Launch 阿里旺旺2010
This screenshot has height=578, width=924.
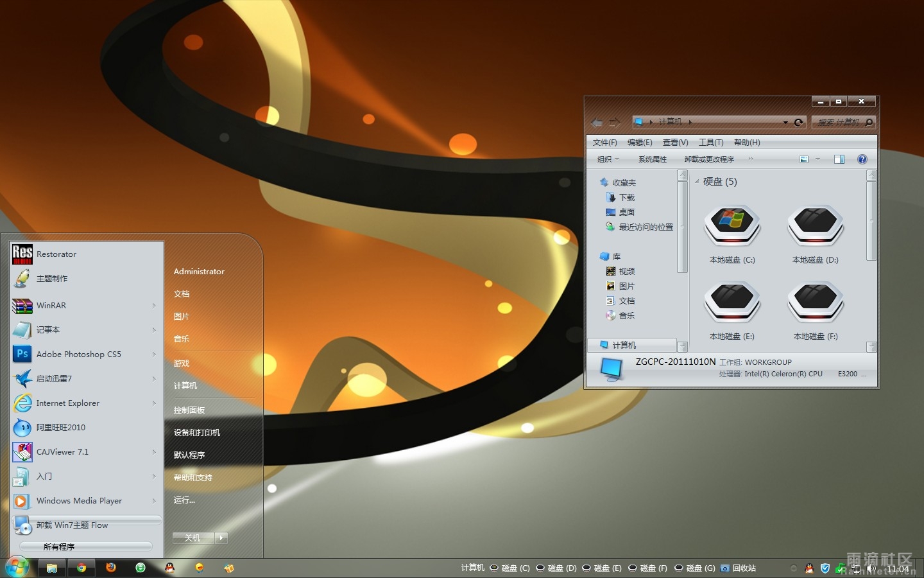(x=87, y=428)
